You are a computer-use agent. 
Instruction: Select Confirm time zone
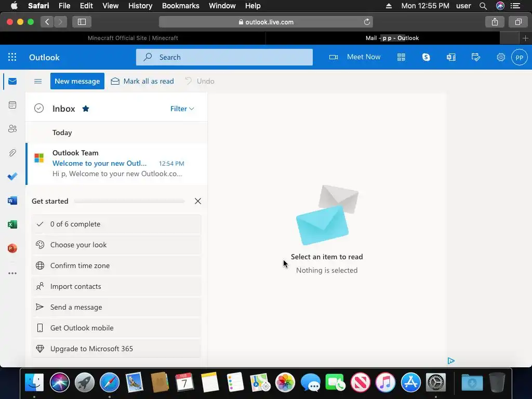(x=116, y=265)
